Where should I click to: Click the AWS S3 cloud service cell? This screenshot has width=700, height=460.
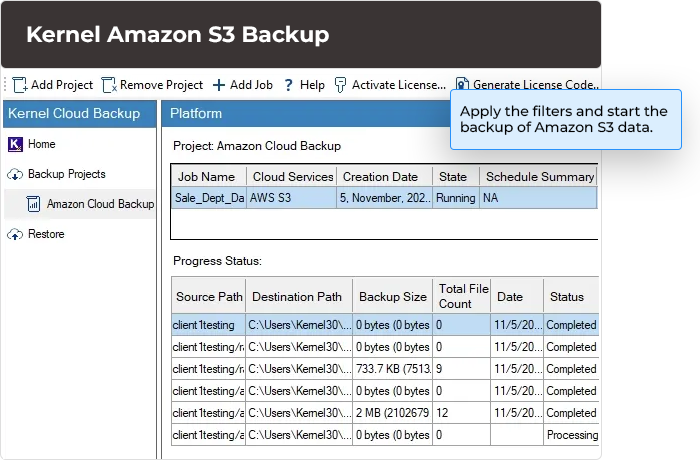292,198
